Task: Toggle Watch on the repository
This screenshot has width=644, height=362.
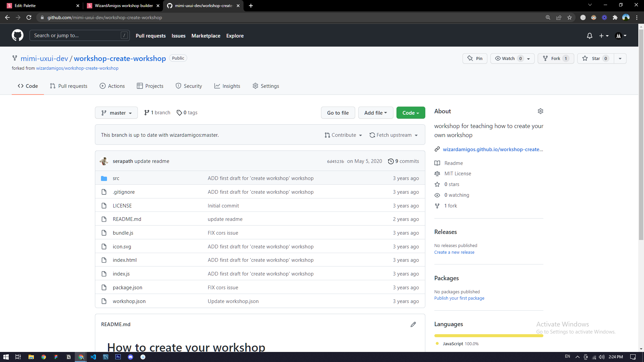Action: point(508,58)
